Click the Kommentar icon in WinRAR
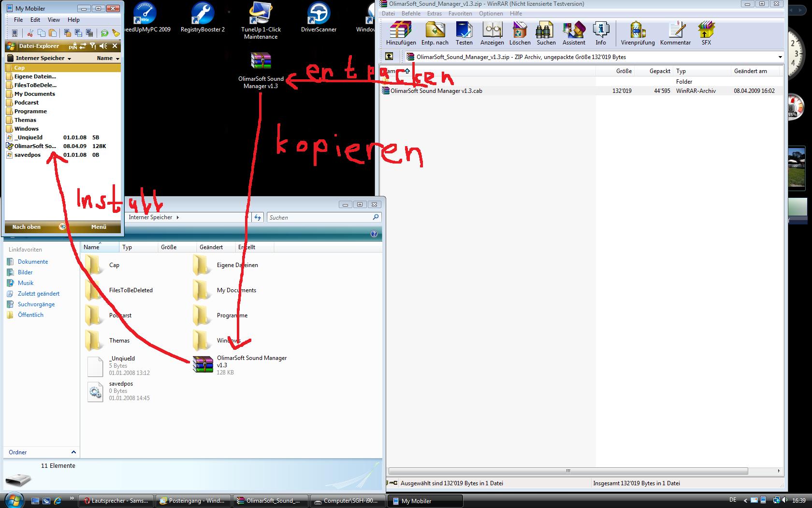The image size is (812, 508). [675, 33]
